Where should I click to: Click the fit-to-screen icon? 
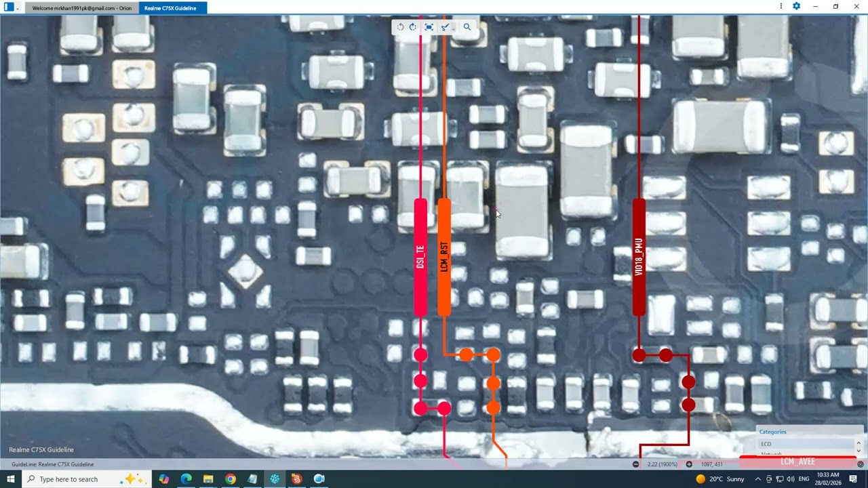[429, 27]
